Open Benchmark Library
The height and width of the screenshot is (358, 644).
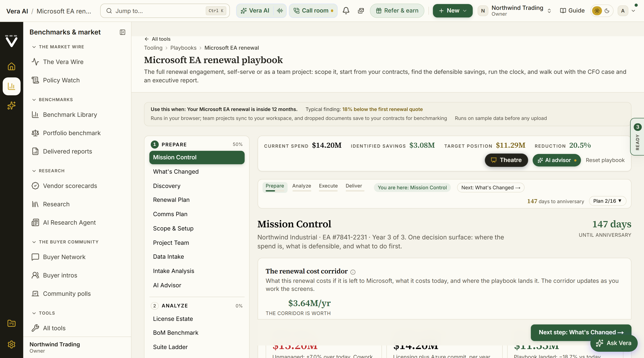click(x=77, y=115)
